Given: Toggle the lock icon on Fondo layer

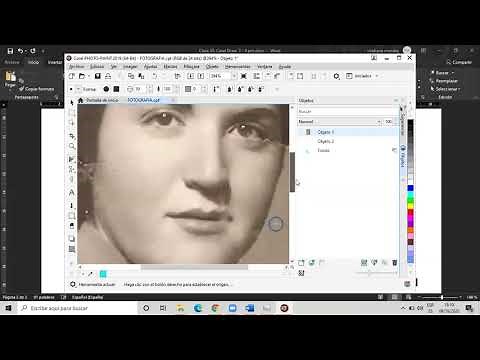Looking at the screenshot, I should click(x=394, y=150).
